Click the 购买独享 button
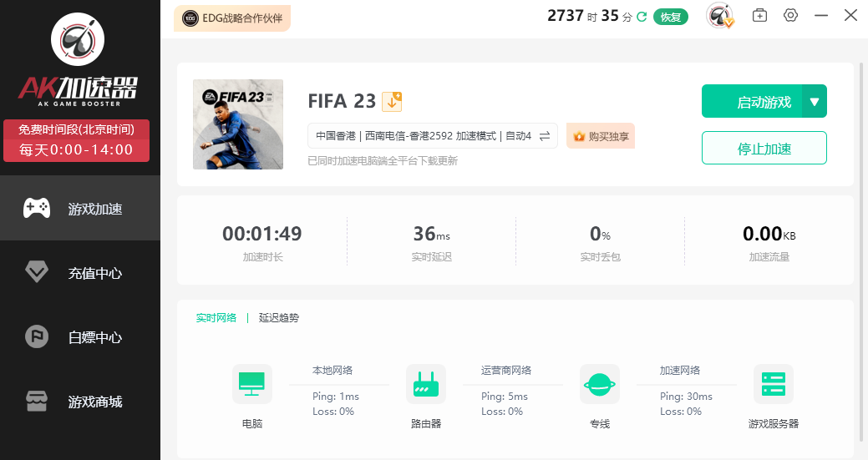The image size is (868, 460). click(x=601, y=136)
